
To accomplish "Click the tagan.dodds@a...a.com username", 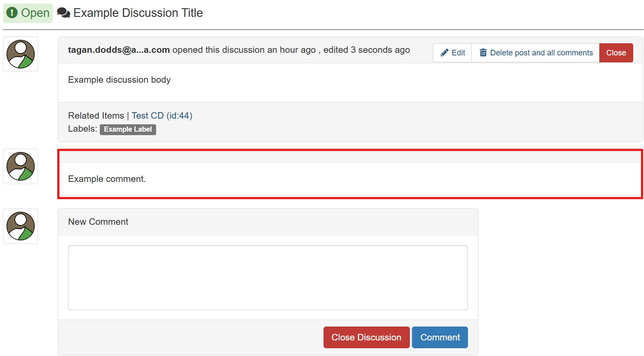I will [119, 50].
